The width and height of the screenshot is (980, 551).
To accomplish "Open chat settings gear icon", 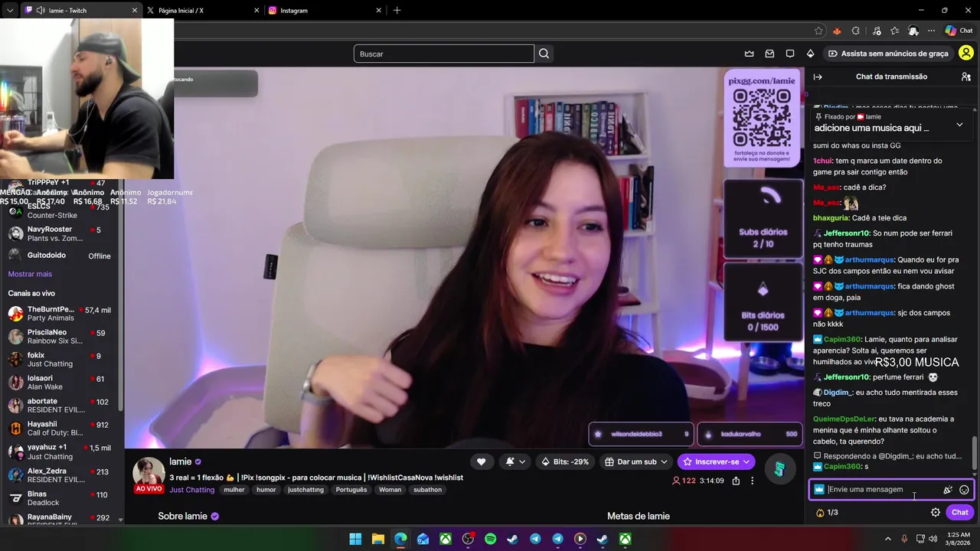I will tap(936, 513).
